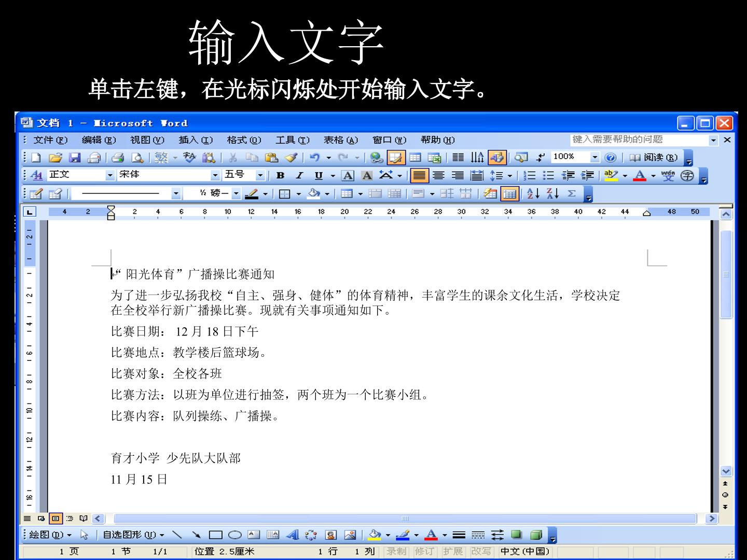Click the Increase Indent icon
The image size is (747, 560).
pyautogui.click(x=587, y=176)
